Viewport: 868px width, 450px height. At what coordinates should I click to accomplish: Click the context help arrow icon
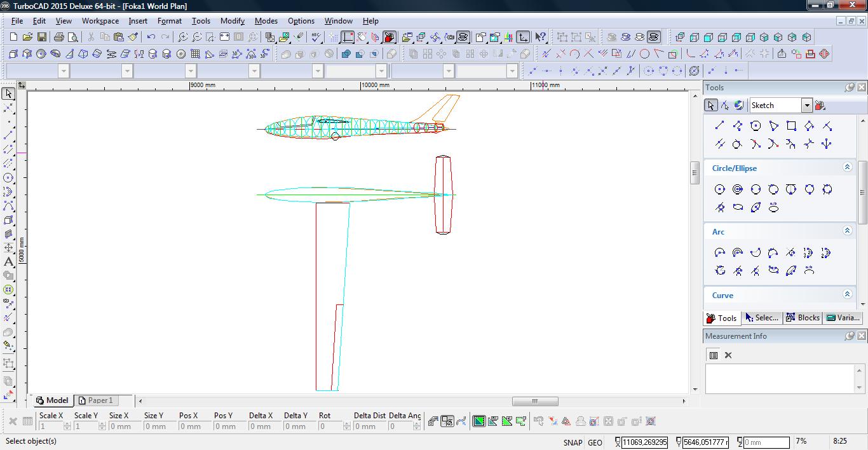click(540, 37)
